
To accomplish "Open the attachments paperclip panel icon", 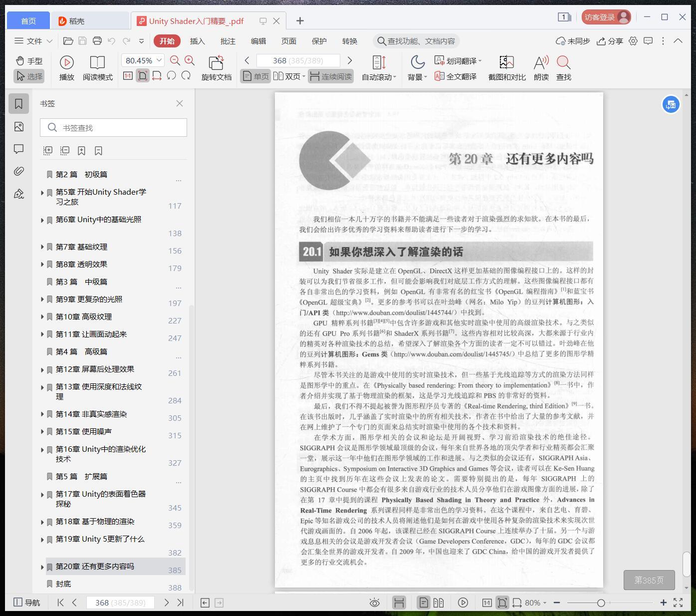I will pos(18,171).
